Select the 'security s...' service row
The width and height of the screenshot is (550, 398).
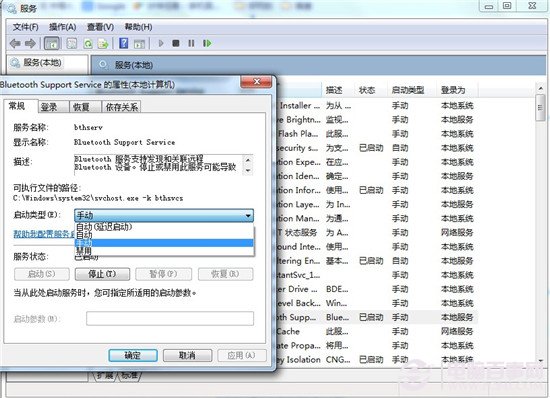(377, 148)
